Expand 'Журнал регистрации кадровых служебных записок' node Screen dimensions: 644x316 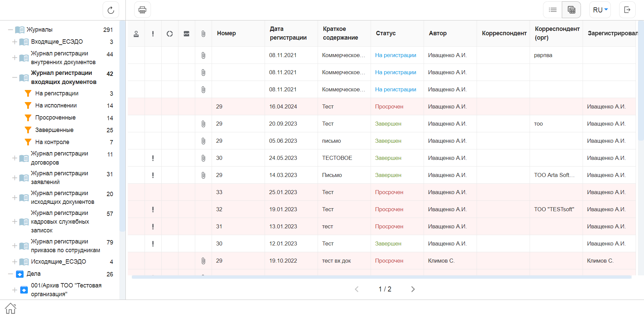tap(15, 222)
